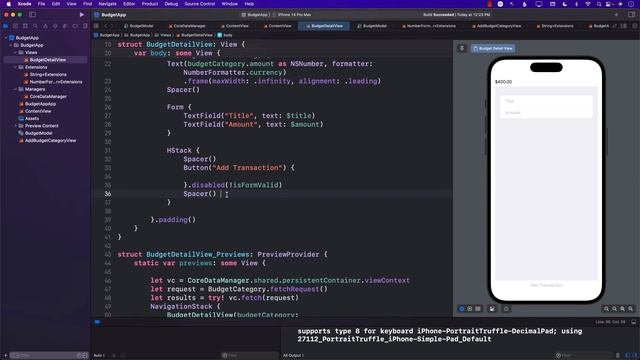
Task: Click the console output filter field
Action: 584,356
